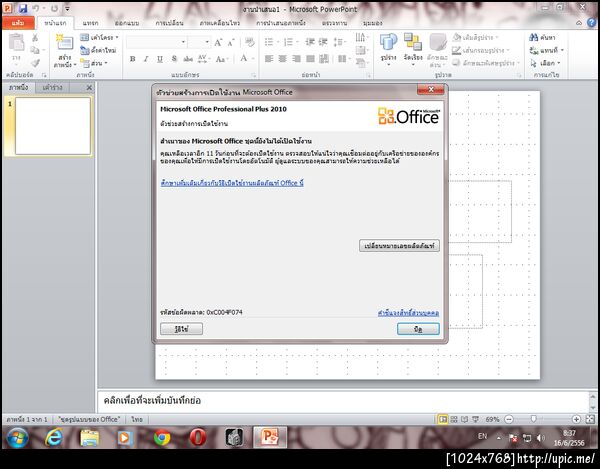Apply text shadow formatting
This screenshot has height=469, width=600.
174,59
